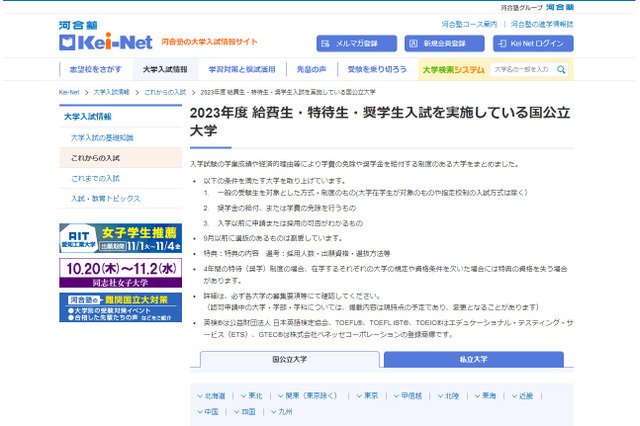The width and height of the screenshot is (640, 426).
Task: Click the login arrow icon on Kei-Net ログイン
Action: click(502, 44)
